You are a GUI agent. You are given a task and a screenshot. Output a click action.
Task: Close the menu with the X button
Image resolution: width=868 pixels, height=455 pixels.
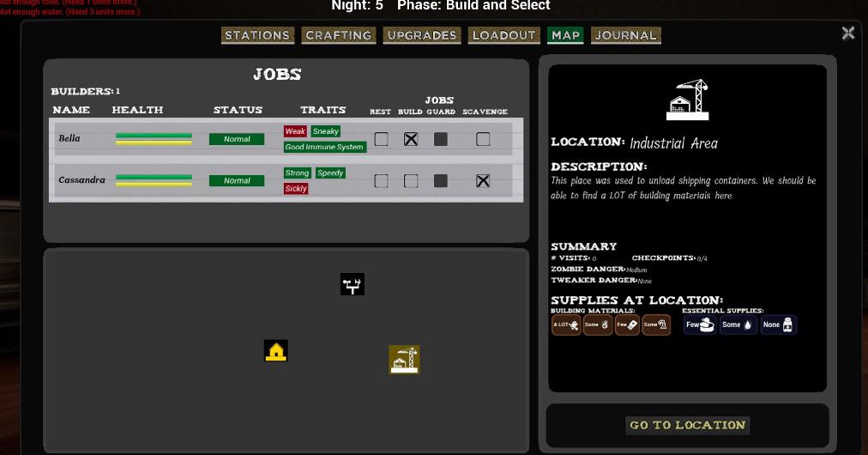(x=848, y=33)
